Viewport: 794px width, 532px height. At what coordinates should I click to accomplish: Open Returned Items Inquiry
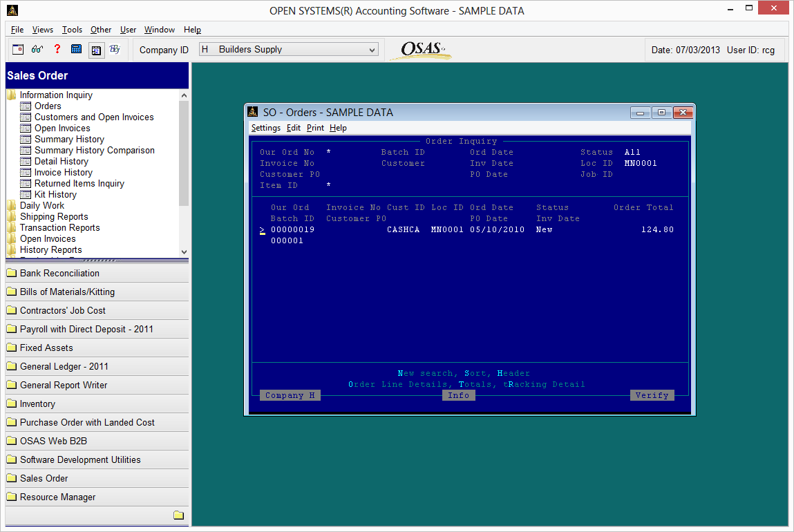pos(79,184)
